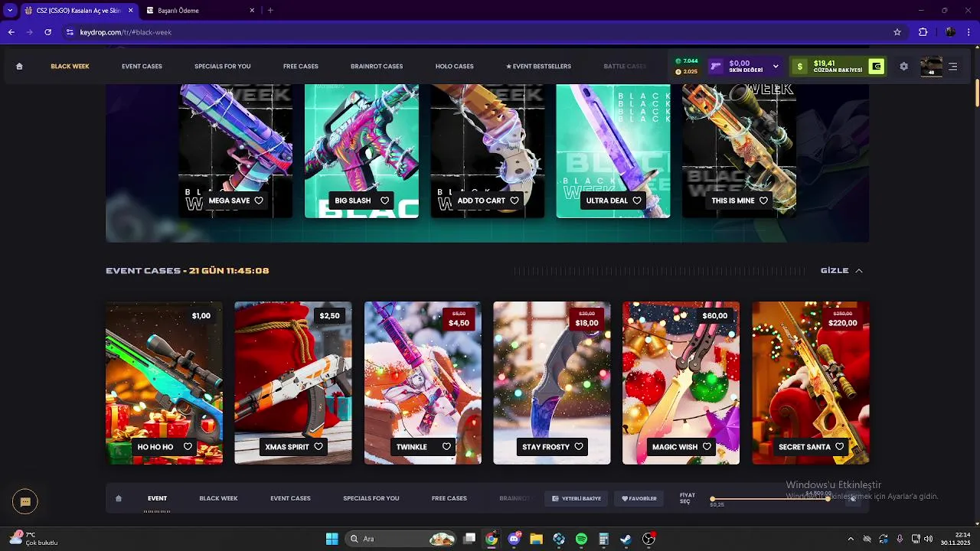The image size is (980, 551).
Task: Open the settings gear icon
Action: pyautogui.click(x=903, y=67)
